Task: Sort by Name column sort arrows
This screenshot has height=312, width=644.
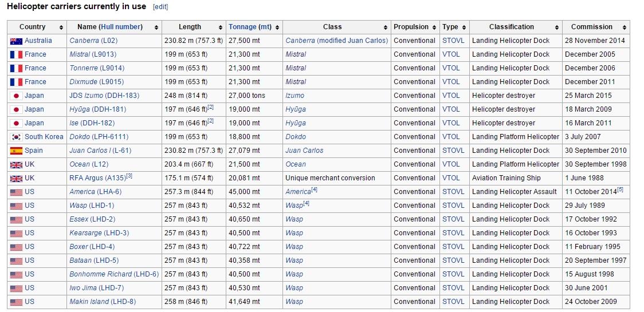Action: [x=156, y=27]
